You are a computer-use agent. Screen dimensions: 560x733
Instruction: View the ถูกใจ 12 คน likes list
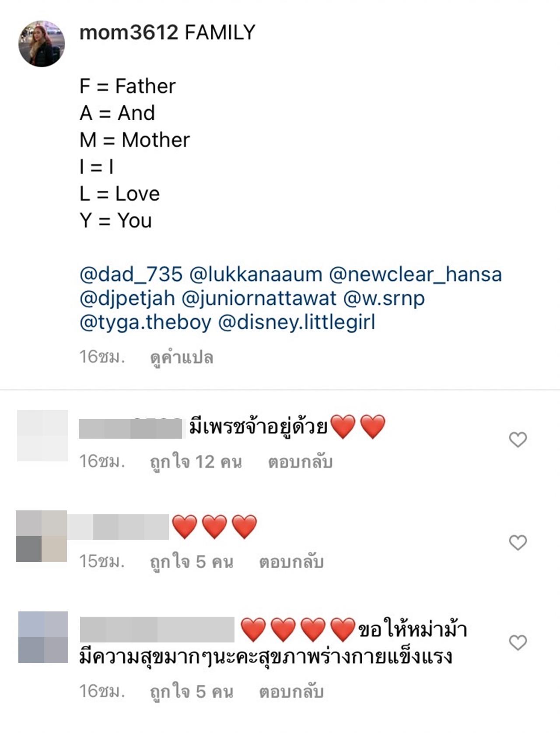pyautogui.click(x=196, y=461)
